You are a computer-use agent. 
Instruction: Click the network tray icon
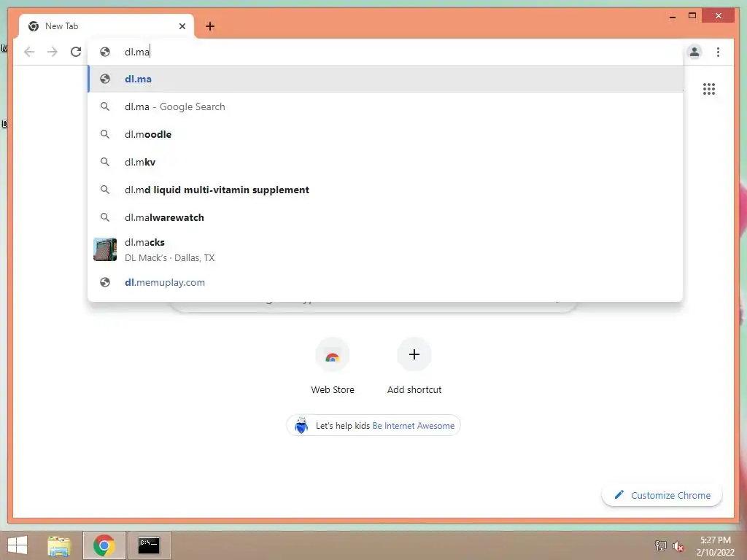(x=660, y=546)
